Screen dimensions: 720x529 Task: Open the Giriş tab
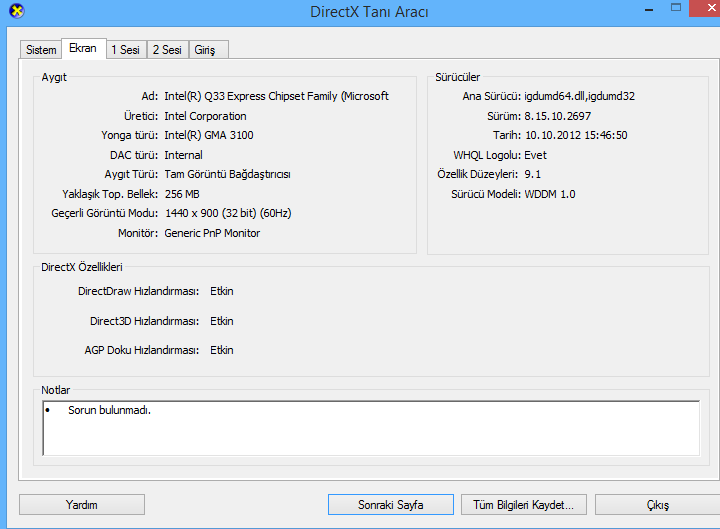point(208,49)
